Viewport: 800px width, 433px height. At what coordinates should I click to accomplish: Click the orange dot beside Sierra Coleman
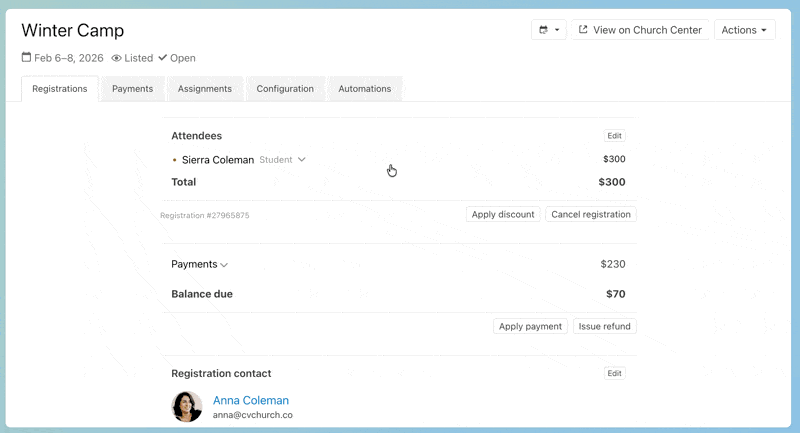click(x=174, y=160)
